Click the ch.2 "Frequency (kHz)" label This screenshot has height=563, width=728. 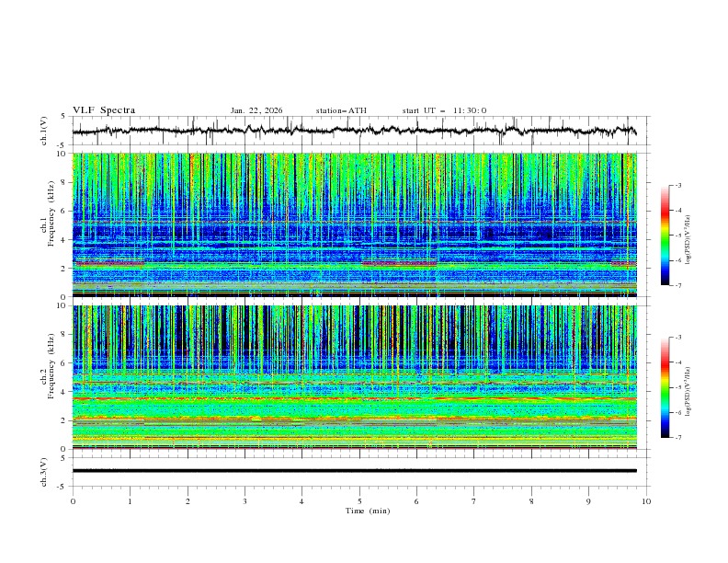tap(51, 366)
